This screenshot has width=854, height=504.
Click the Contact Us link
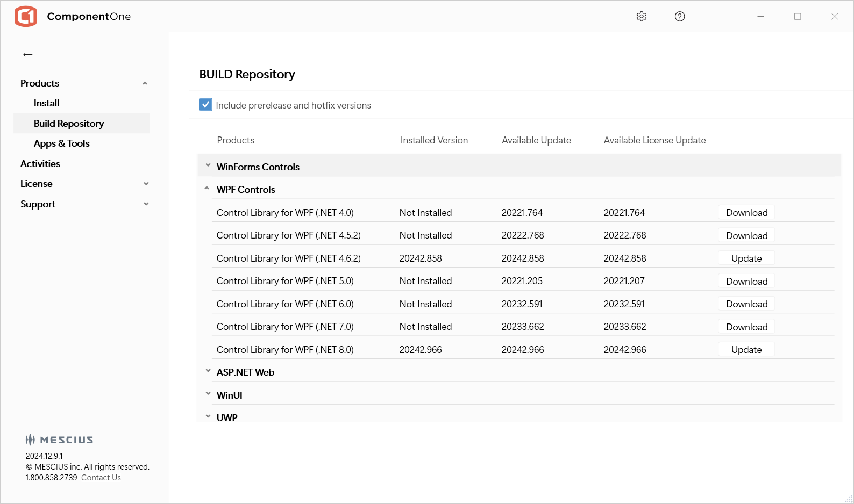(x=101, y=478)
